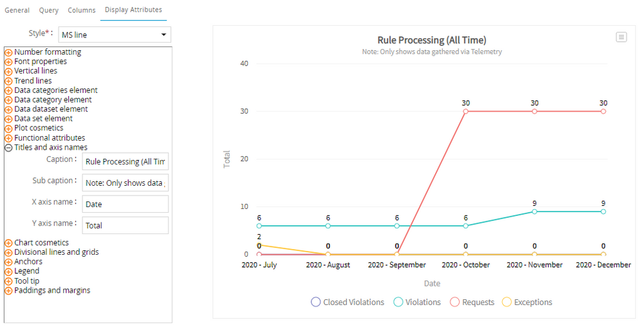Open the Style dropdown showing MS line

click(114, 34)
